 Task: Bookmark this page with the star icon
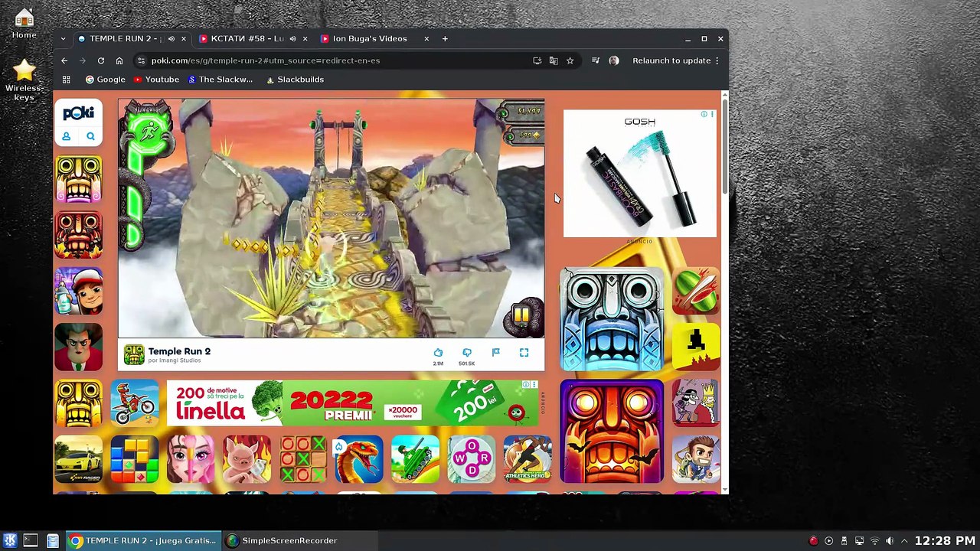(x=570, y=60)
